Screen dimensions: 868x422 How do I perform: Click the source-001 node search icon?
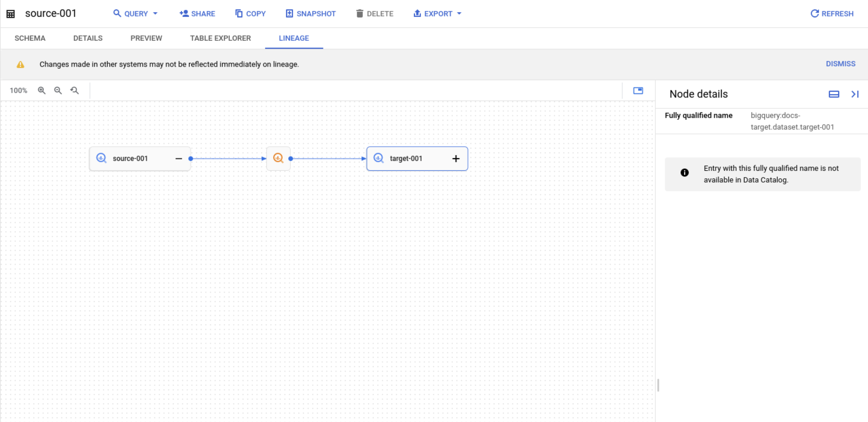(101, 158)
